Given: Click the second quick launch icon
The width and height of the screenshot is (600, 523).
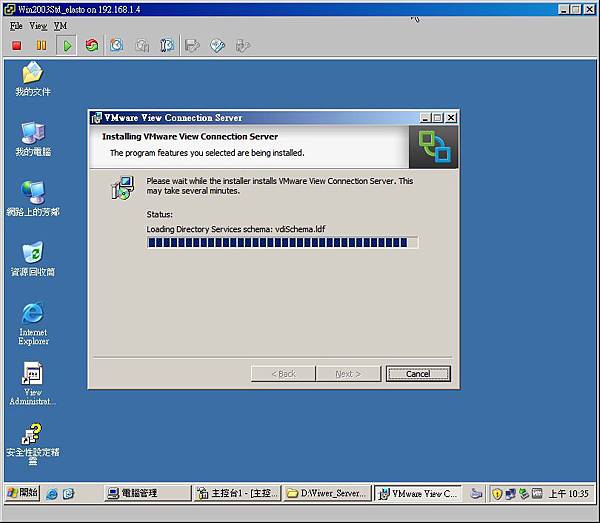Looking at the screenshot, I should (x=68, y=494).
